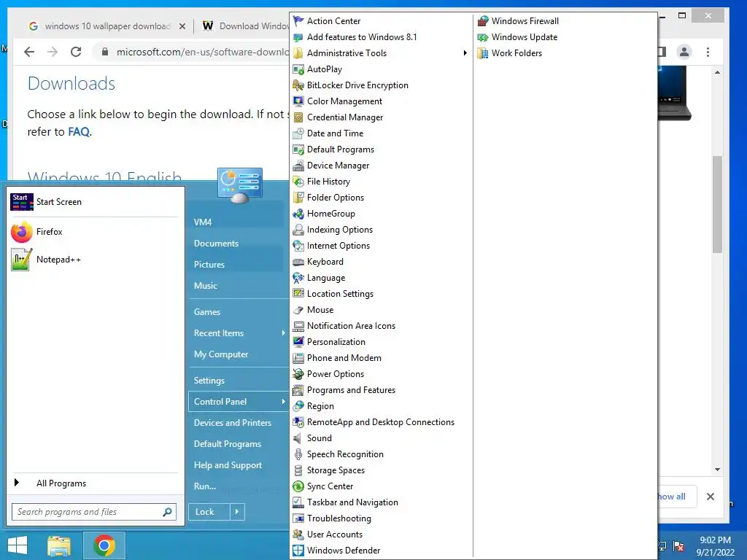Viewport: 747px width, 560px height.
Task: Click the Firefox icon in Start menu
Action: point(21,232)
